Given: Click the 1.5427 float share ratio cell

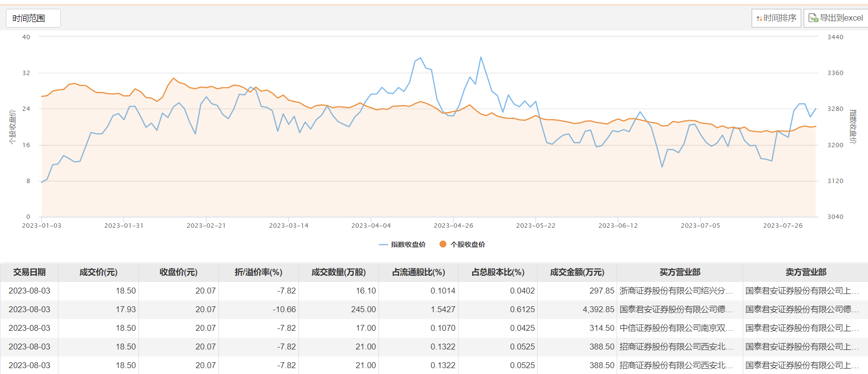Looking at the screenshot, I should (x=419, y=309).
